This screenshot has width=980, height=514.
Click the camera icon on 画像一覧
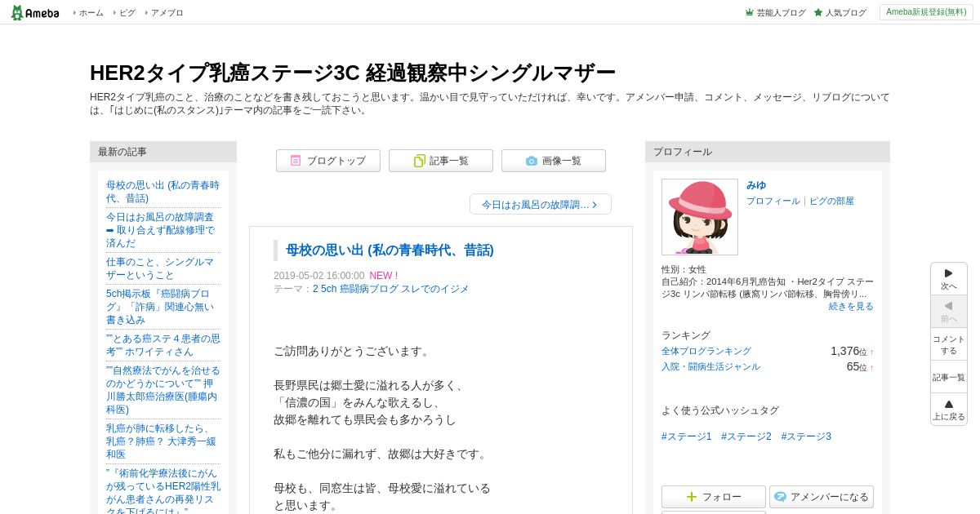[x=532, y=161]
